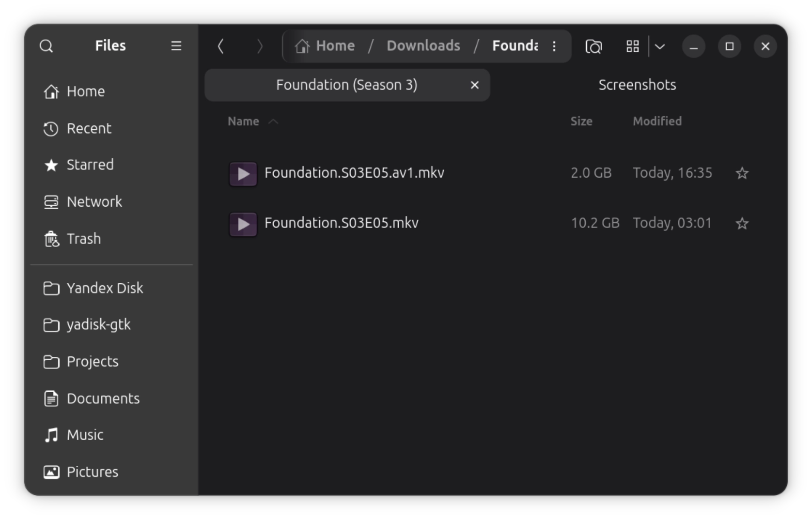Click Downloads in the path bar
812x520 pixels.
click(423, 46)
